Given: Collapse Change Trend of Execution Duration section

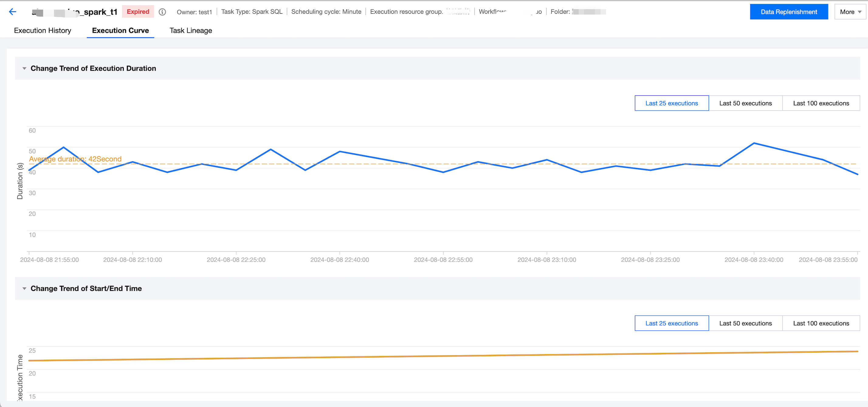Looking at the screenshot, I should pos(24,68).
